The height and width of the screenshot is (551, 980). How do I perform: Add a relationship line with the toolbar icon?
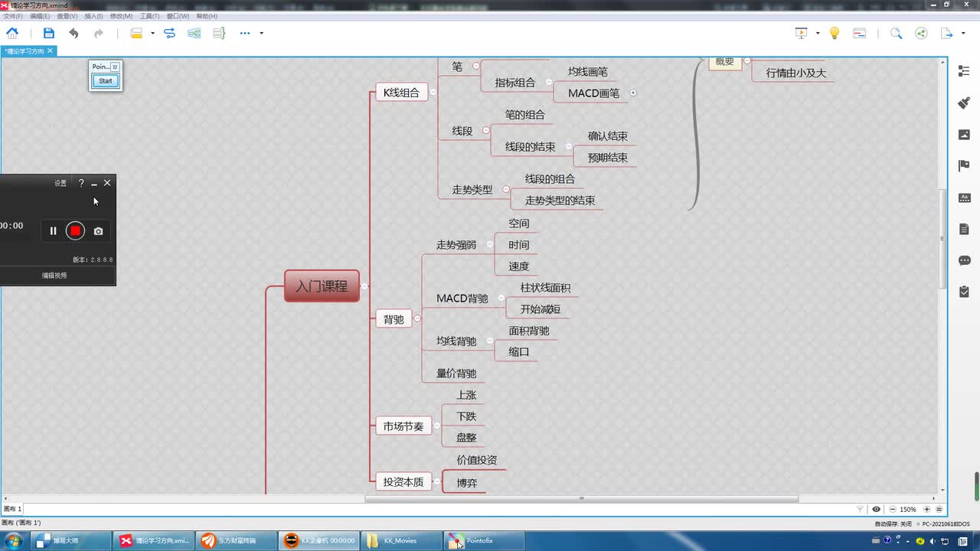coord(169,33)
